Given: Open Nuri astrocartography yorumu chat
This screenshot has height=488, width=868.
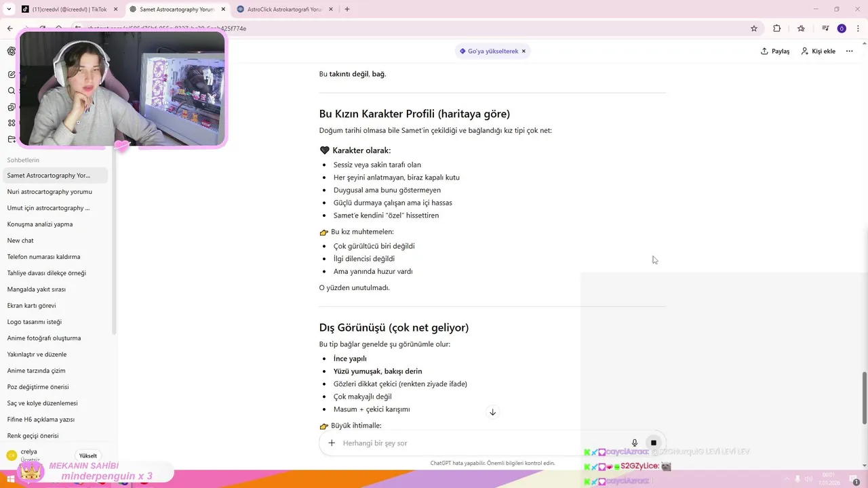Looking at the screenshot, I should [54, 192].
